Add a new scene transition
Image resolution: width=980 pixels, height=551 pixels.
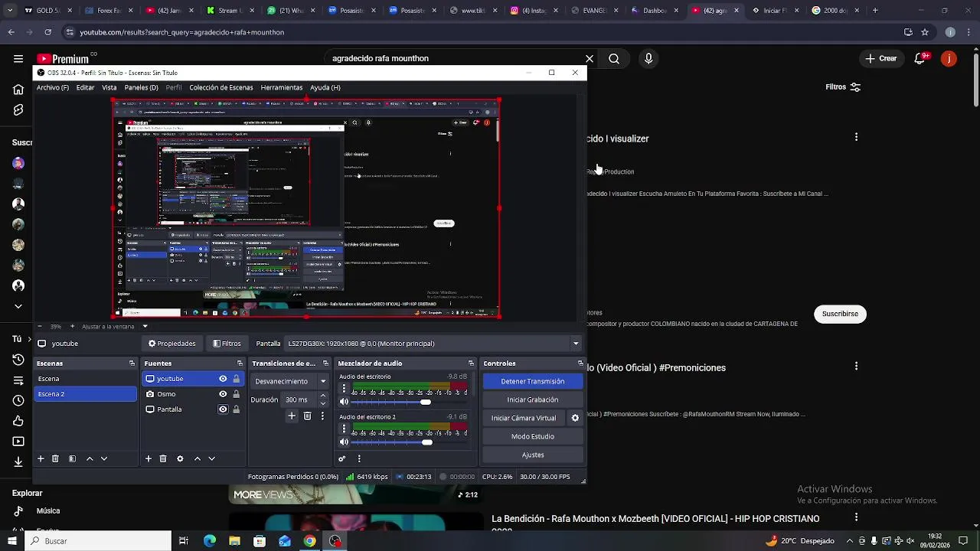(292, 416)
